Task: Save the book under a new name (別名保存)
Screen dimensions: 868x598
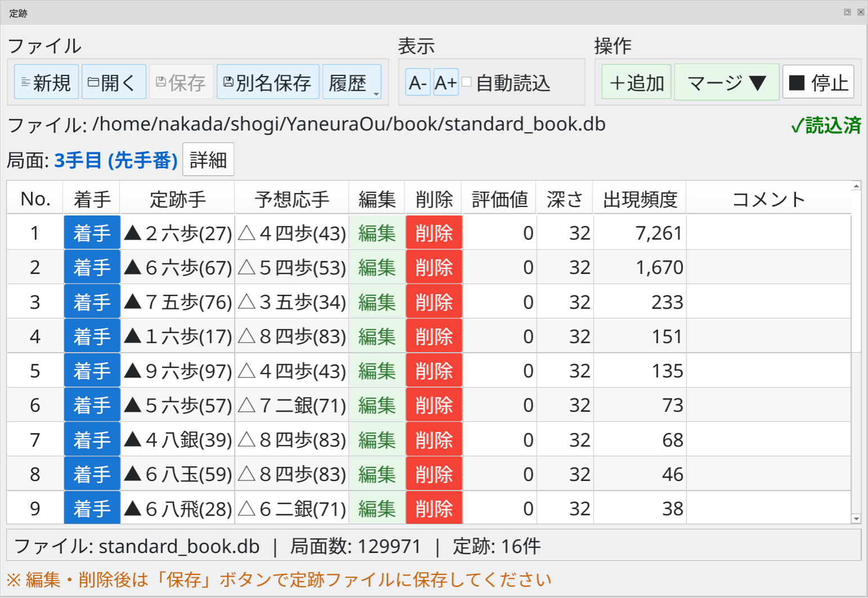Action: 268,82
